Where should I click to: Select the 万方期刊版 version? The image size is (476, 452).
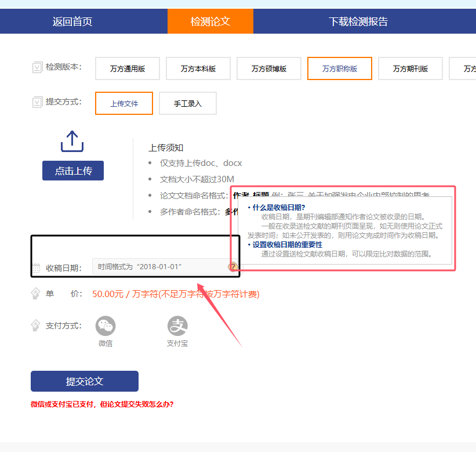410,68
